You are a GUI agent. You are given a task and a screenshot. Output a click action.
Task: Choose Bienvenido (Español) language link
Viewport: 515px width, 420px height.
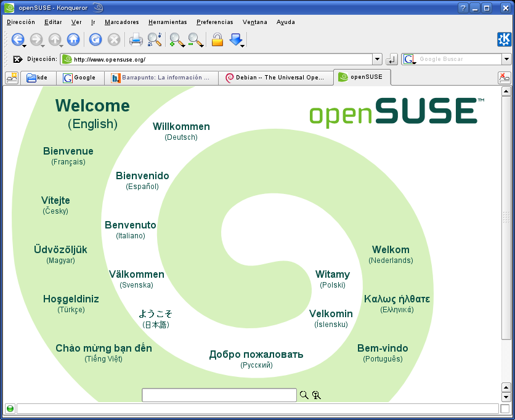point(142,180)
